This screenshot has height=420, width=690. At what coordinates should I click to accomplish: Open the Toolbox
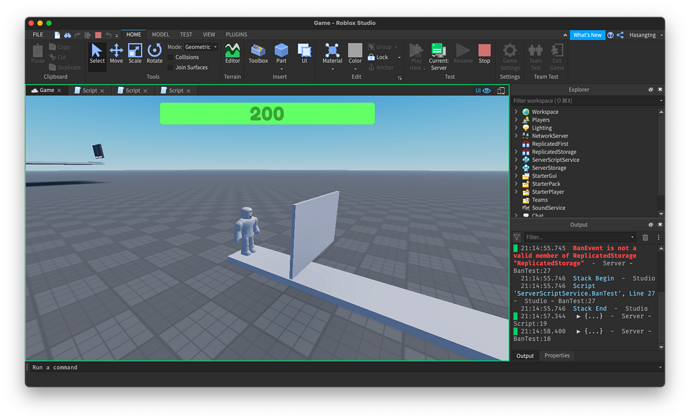click(x=258, y=54)
